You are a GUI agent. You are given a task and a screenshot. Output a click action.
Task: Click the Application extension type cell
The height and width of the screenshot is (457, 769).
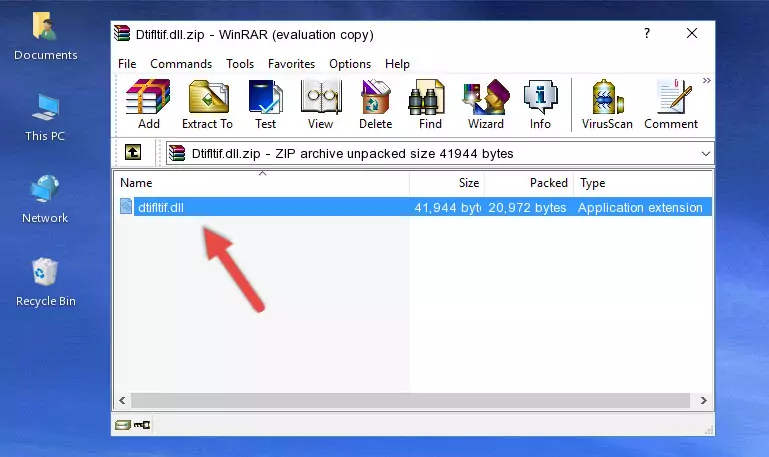640,207
